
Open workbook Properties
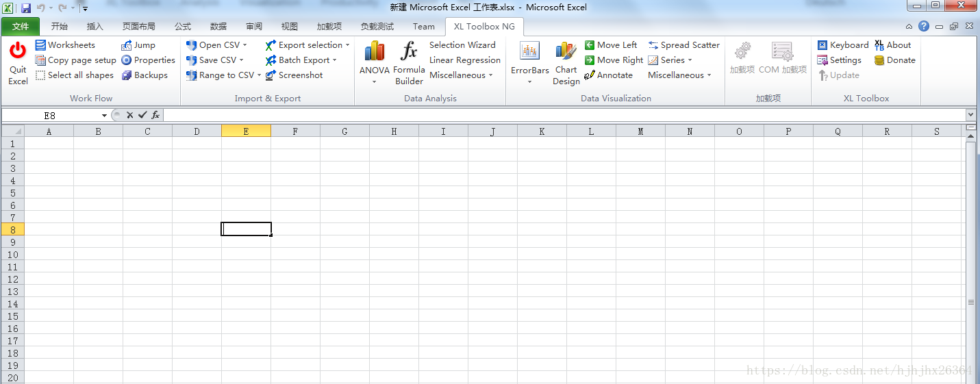[148, 60]
